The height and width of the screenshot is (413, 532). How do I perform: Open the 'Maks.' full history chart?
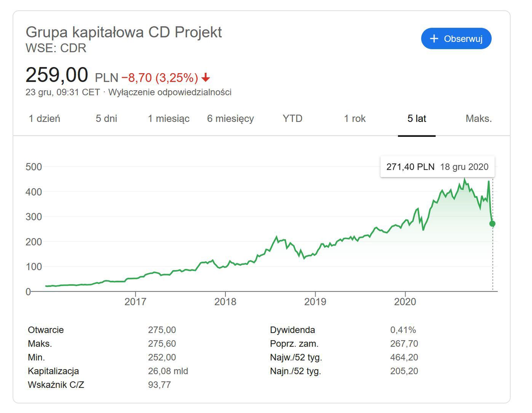click(x=478, y=118)
